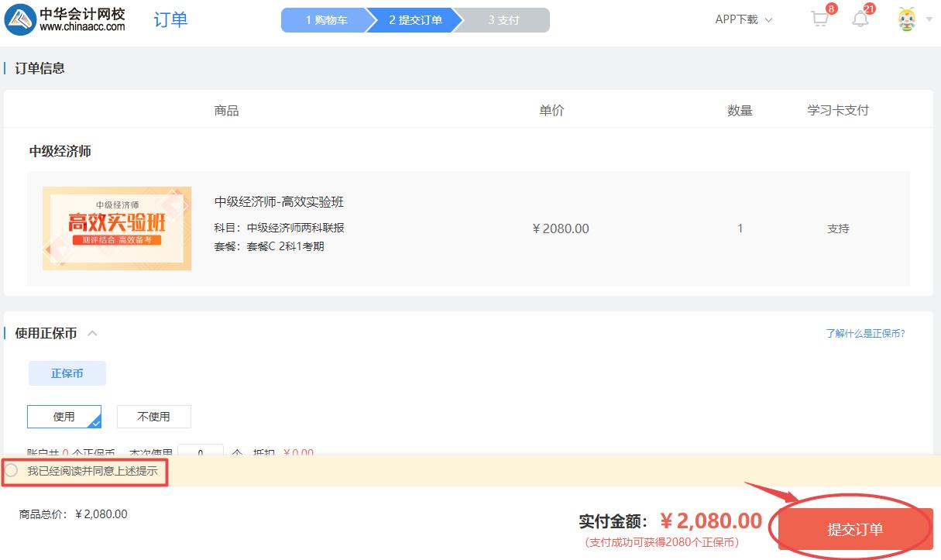Open the notification bell showing 21 alerts

[860, 19]
